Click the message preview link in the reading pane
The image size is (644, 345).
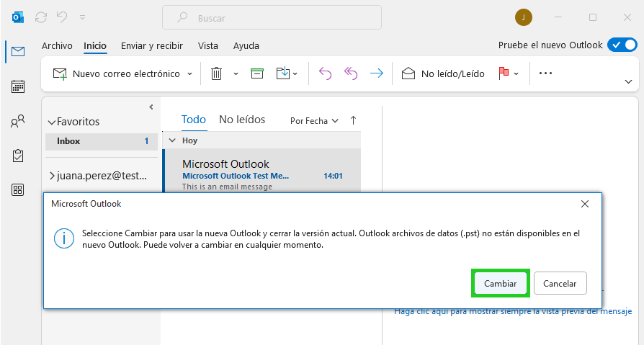pyautogui.click(x=513, y=311)
